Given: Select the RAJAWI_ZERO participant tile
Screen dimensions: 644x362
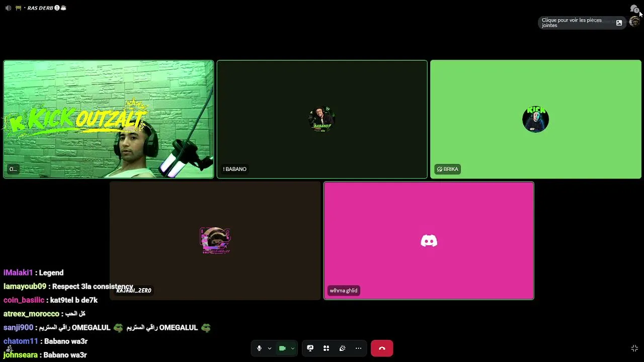Looking at the screenshot, I should pyautogui.click(x=215, y=241).
